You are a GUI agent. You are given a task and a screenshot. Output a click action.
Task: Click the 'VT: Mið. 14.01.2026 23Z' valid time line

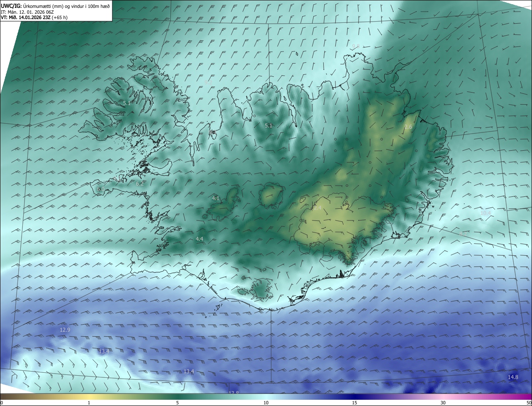click(26, 17)
